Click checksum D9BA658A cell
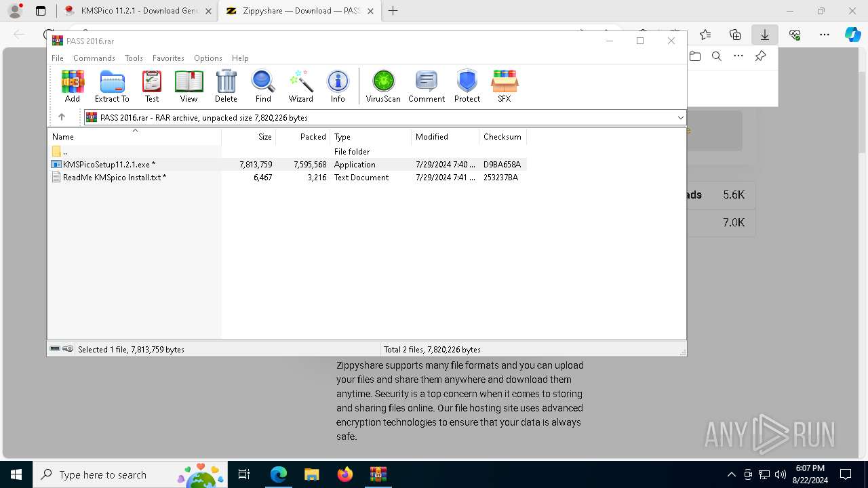868x488 pixels. click(502, 165)
